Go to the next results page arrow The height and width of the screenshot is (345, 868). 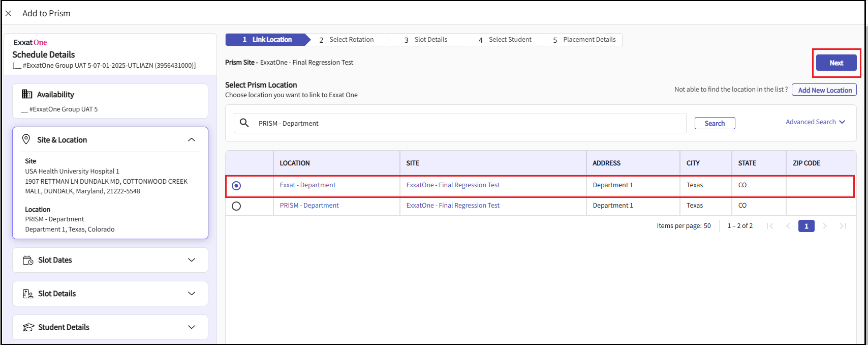click(825, 226)
